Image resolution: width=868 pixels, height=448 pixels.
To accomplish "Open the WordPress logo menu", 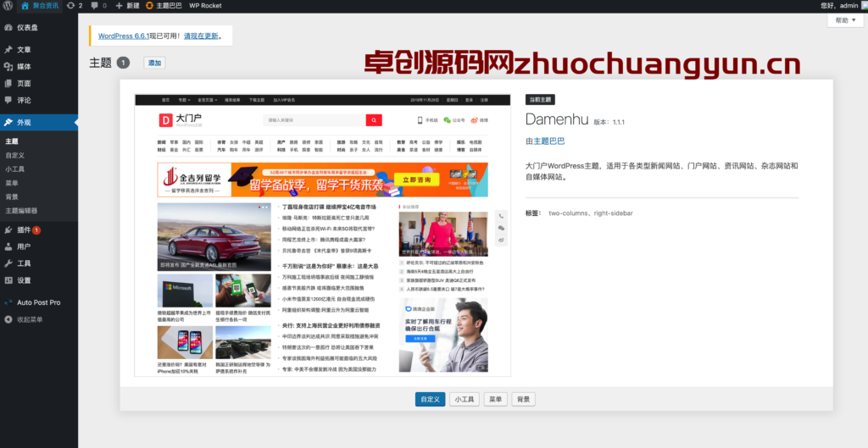I will [8, 6].
